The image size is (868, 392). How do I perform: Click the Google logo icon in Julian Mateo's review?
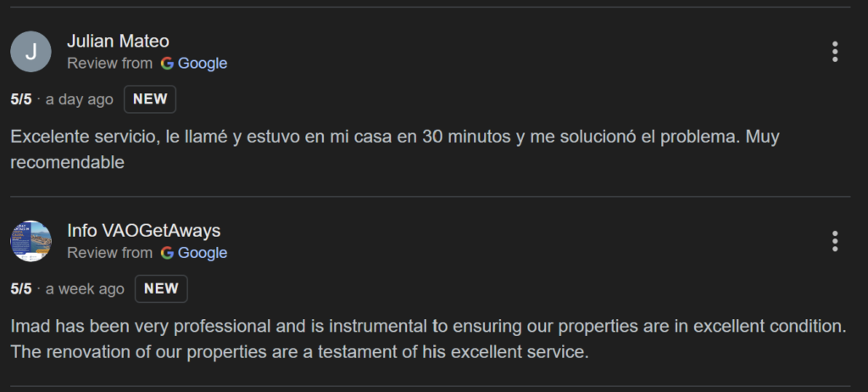pyautogui.click(x=167, y=63)
